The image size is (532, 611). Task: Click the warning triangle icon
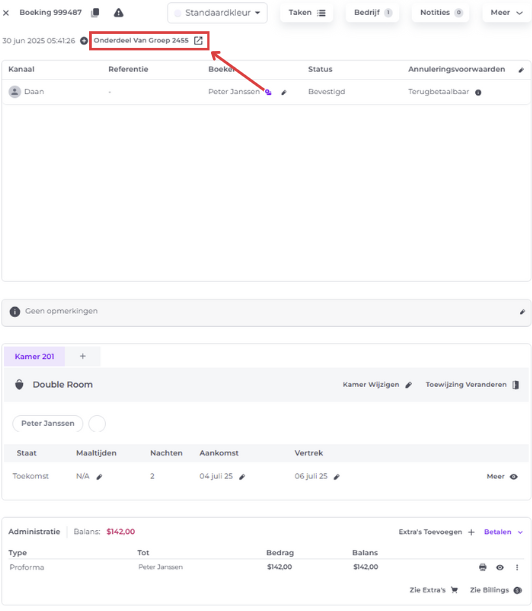click(x=118, y=13)
